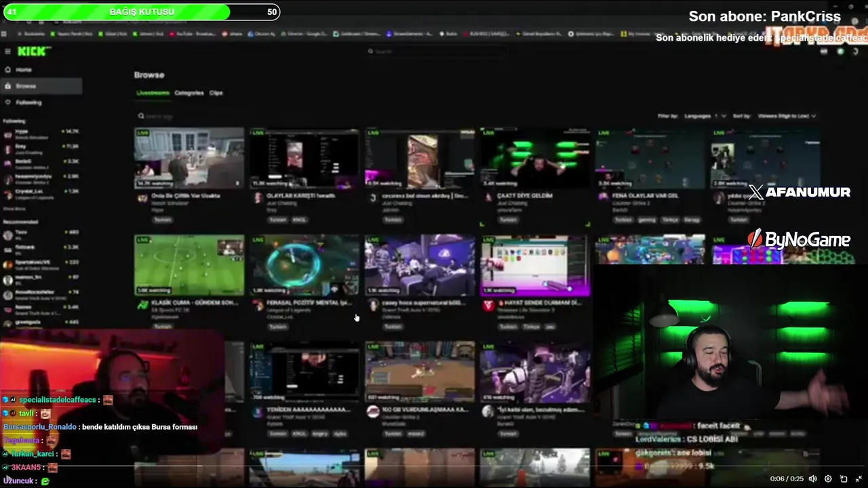Click the Bursasporlu_Ronaldo chat username
868x488 pixels.
coord(40,427)
